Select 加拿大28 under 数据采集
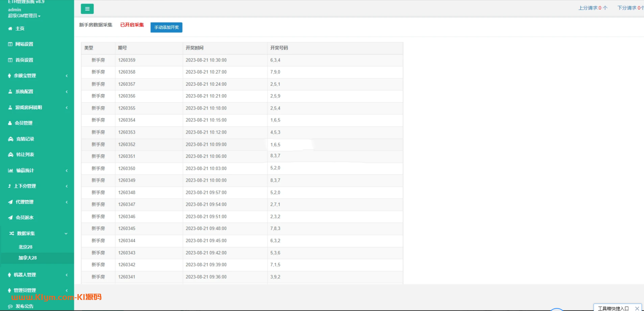This screenshot has width=644, height=311. pyautogui.click(x=28, y=258)
